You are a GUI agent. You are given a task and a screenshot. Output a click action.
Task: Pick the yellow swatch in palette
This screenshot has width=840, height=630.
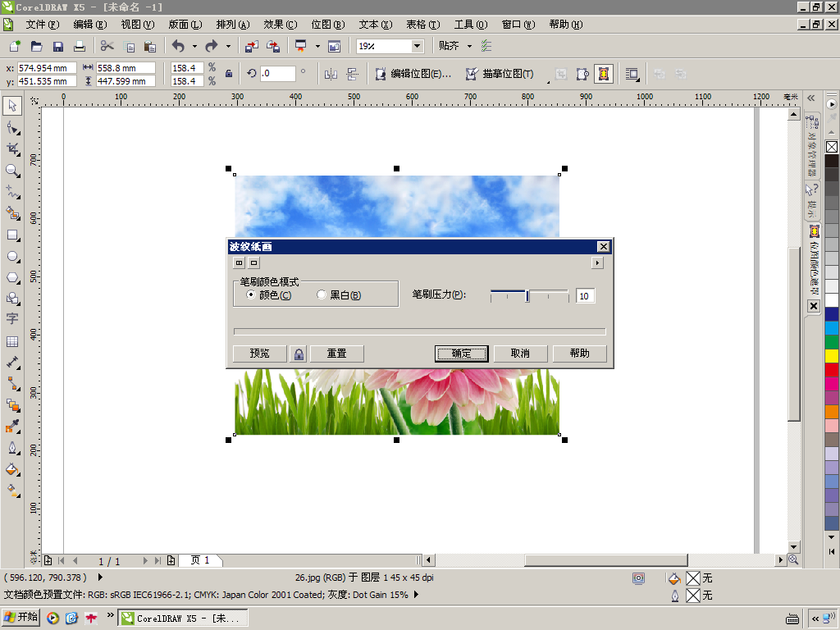click(832, 356)
